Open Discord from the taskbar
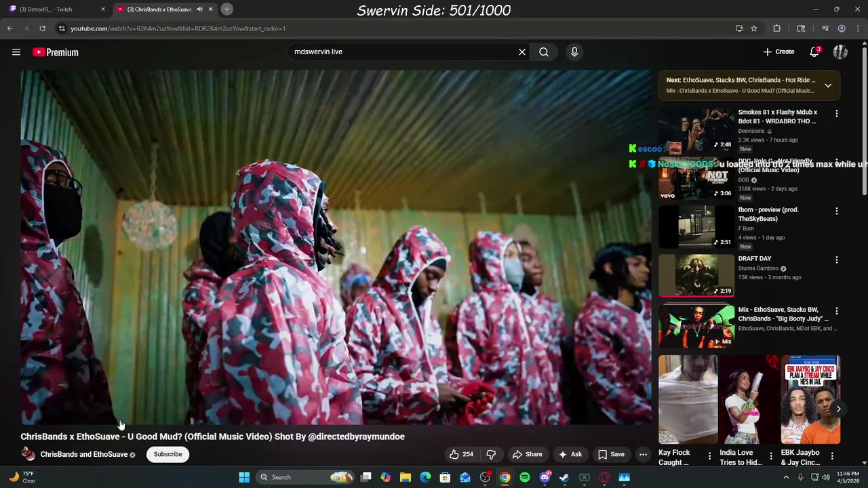The image size is (868, 488). click(545, 477)
